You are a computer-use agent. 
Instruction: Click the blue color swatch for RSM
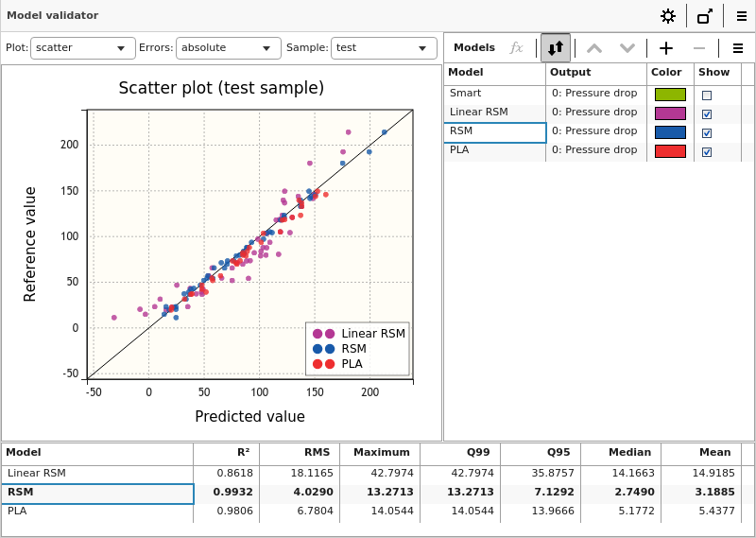click(670, 132)
